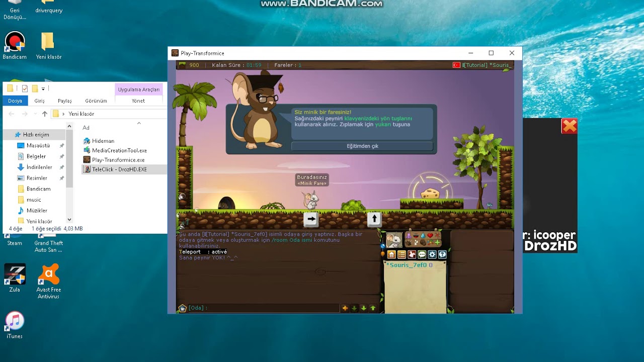Click the orange plus chat tab icon
The width and height of the screenshot is (644, 362).
(x=345, y=308)
